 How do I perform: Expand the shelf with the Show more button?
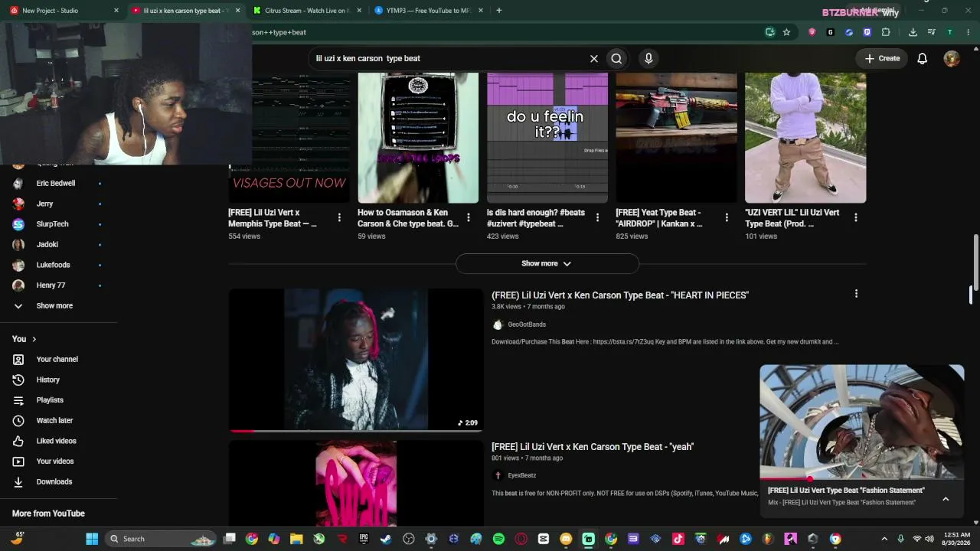(547, 263)
